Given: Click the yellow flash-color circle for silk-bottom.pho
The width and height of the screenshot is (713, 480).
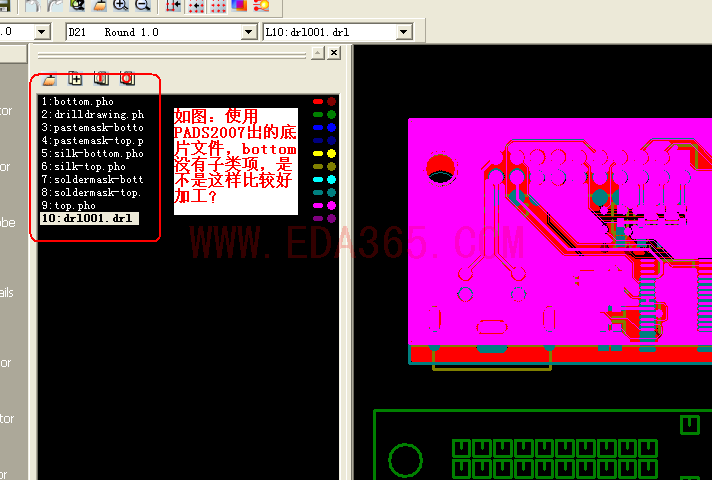Looking at the screenshot, I should tap(332, 154).
